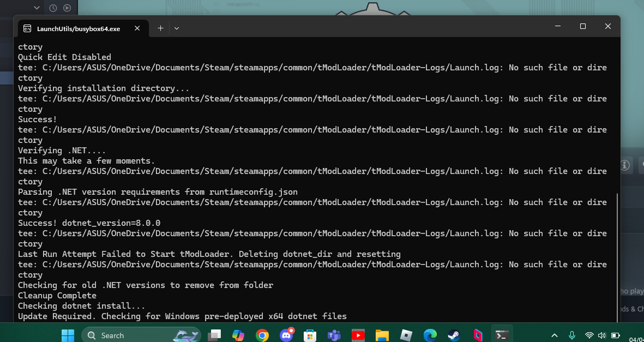644x342 pixels.
Task: Click the clock icon in Steam window behind
Action: tap(53, 8)
